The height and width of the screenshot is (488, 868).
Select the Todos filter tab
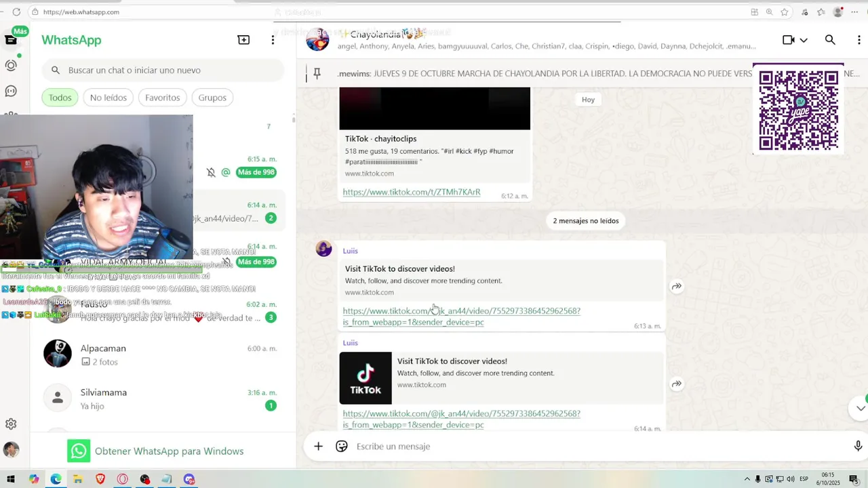(x=60, y=98)
